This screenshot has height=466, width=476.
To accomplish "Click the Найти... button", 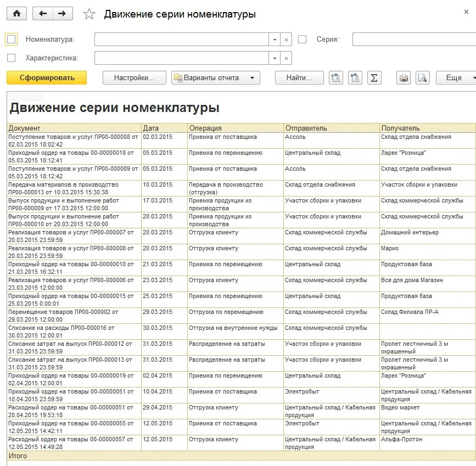I will 299,78.
